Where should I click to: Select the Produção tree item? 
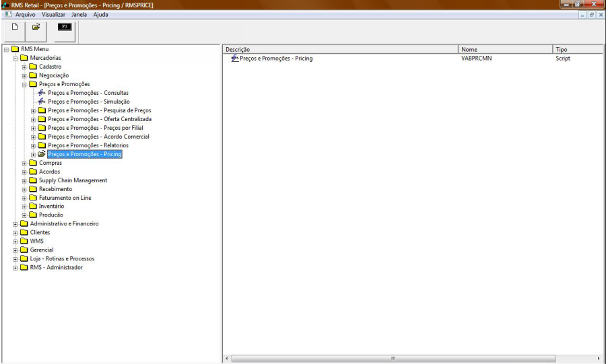(51, 215)
